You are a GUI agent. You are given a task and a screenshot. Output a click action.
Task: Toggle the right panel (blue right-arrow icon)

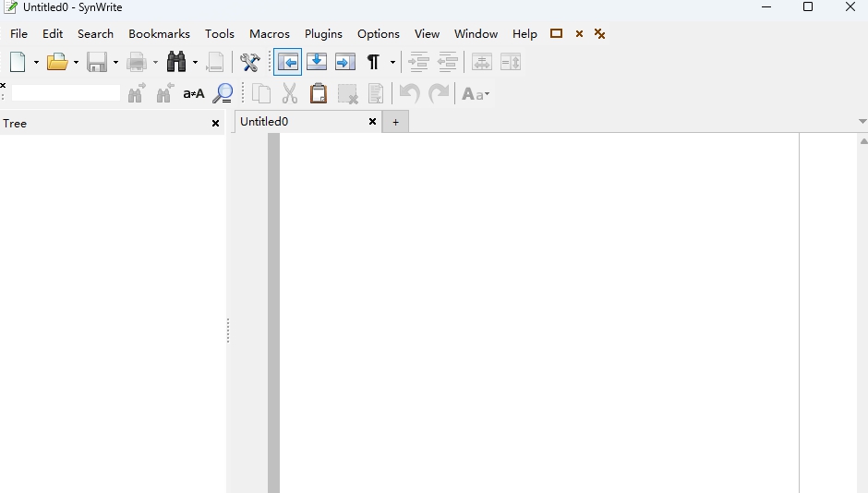344,62
